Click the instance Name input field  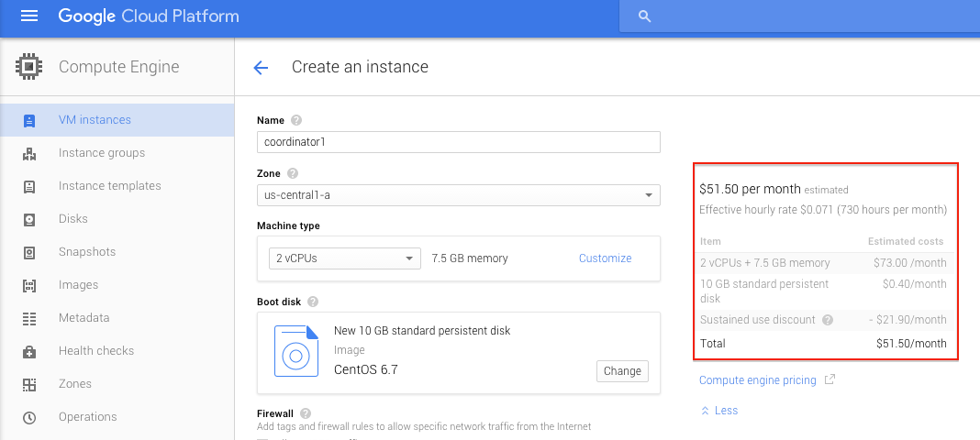click(x=459, y=142)
